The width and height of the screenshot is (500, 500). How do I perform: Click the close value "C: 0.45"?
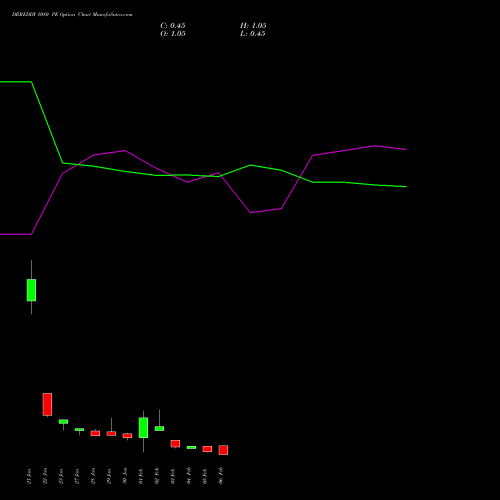(173, 26)
